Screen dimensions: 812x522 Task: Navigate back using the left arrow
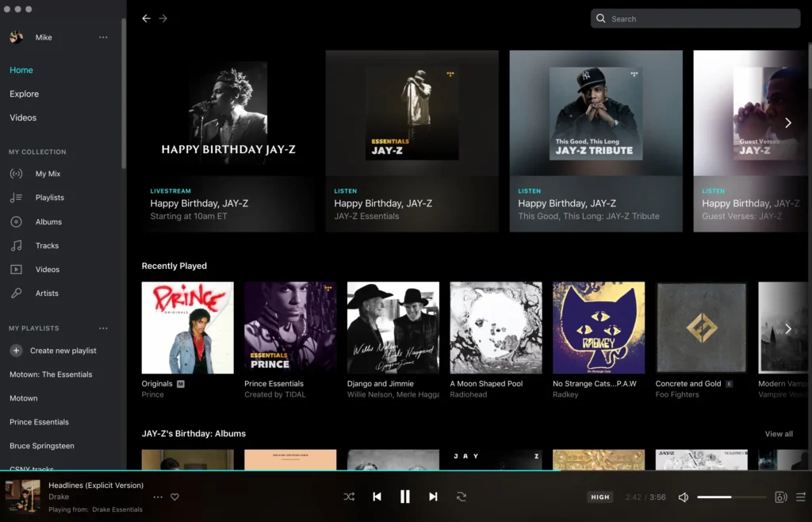pos(146,18)
